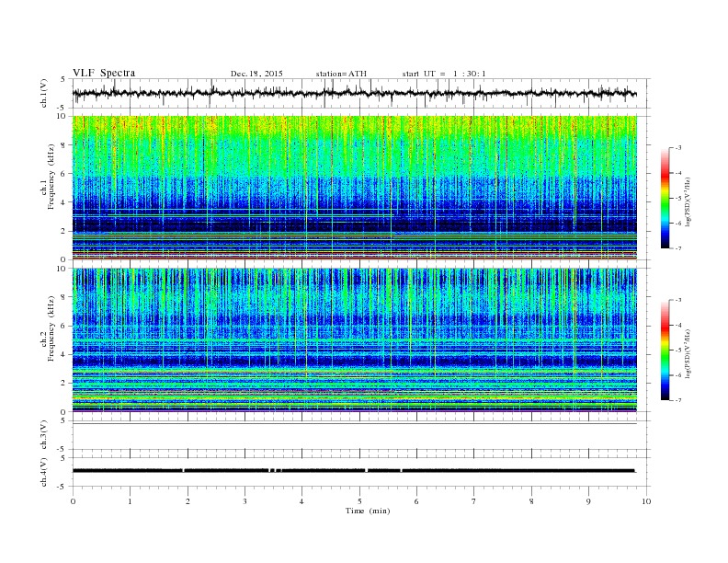Viewport: 728px width, 563px height.
Task: Click the ch.1 spectrogram color scale bar
Action: coord(665,198)
